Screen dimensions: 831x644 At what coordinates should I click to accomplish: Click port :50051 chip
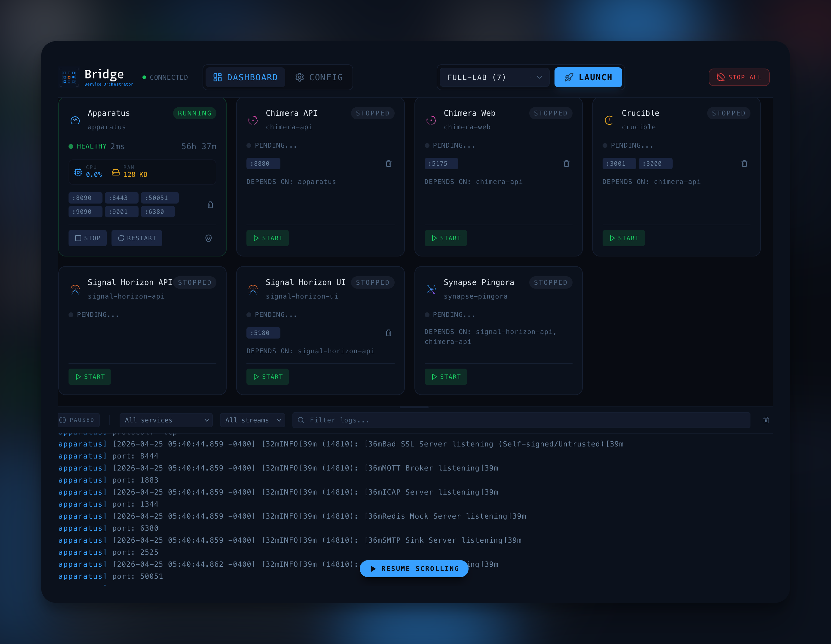159,198
